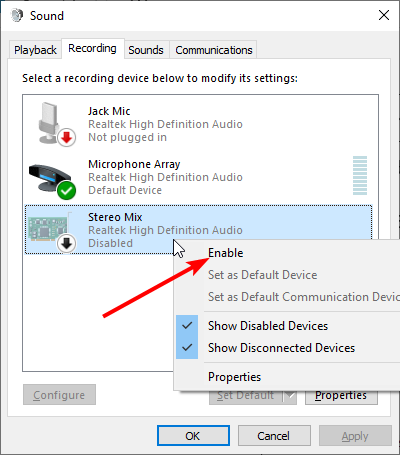The image size is (400, 455).
Task: Click the black disabled arrow badge on Stereo Mix
Action: (x=66, y=244)
